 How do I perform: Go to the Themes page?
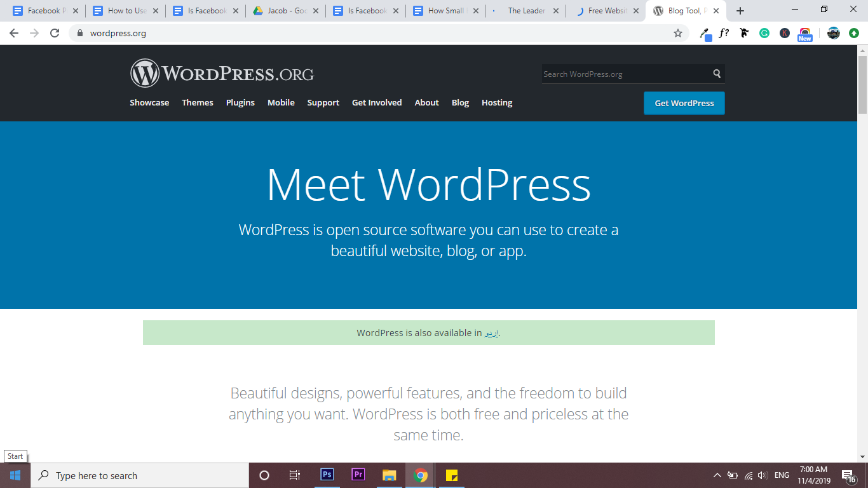coord(198,102)
